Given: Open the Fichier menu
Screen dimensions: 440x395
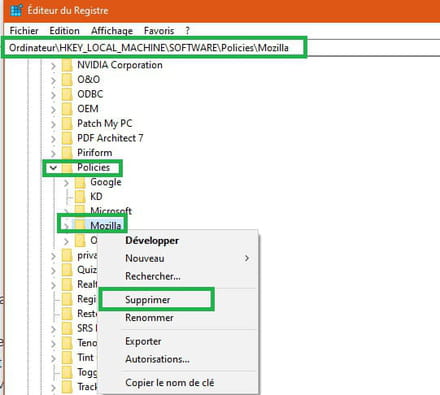Looking at the screenshot, I should click(x=24, y=31).
